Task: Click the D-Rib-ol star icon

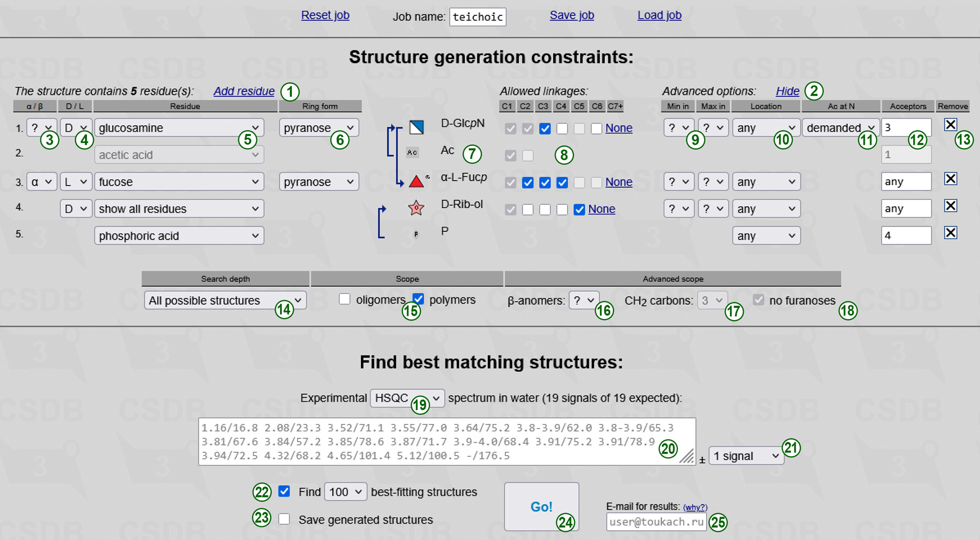Action: pos(416,208)
